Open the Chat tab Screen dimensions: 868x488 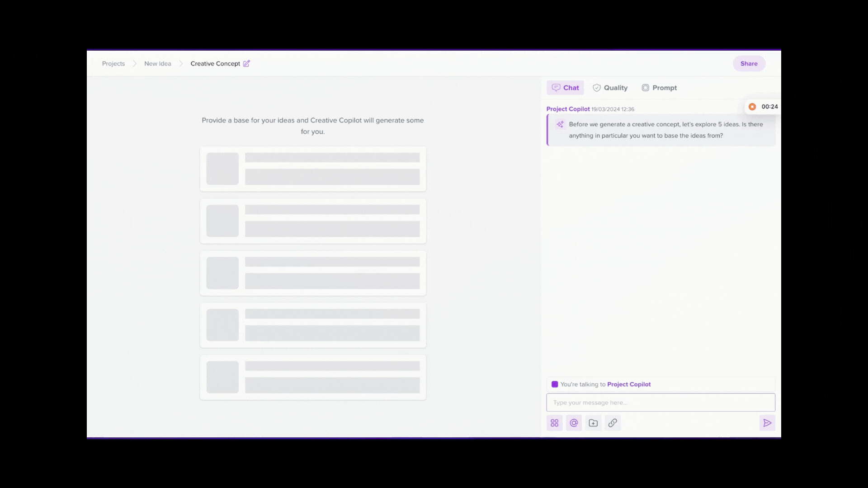click(x=565, y=87)
